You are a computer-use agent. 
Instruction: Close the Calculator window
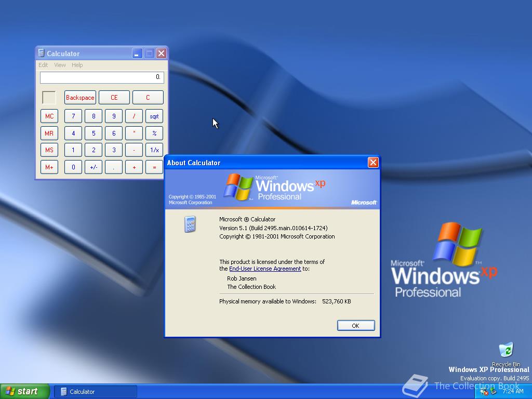(x=162, y=54)
